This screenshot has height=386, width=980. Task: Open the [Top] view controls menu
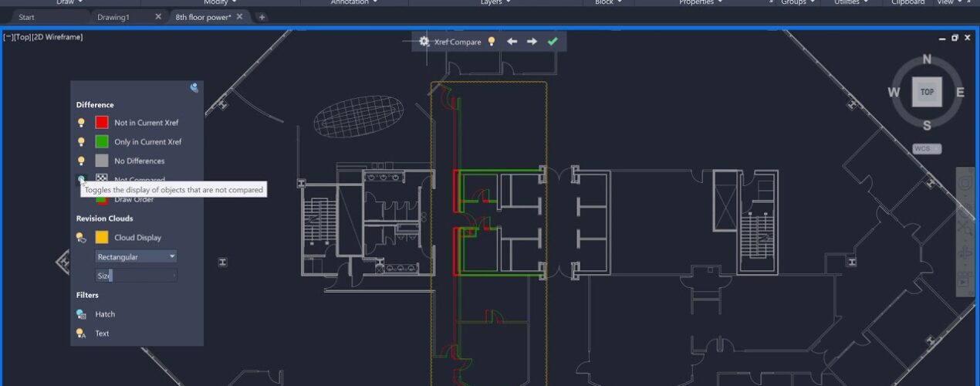[21, 37]
